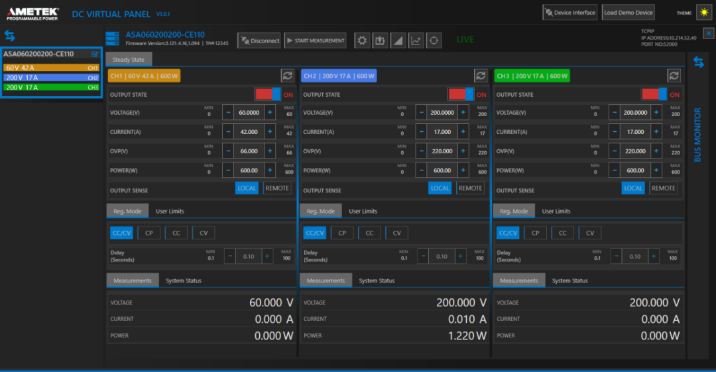Open the settings gear icon in the toolbar
Screen dimensions: 716x372
362,41
